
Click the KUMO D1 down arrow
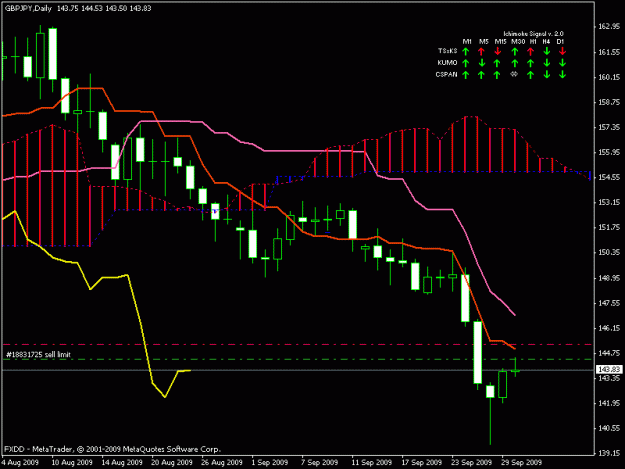562,63
